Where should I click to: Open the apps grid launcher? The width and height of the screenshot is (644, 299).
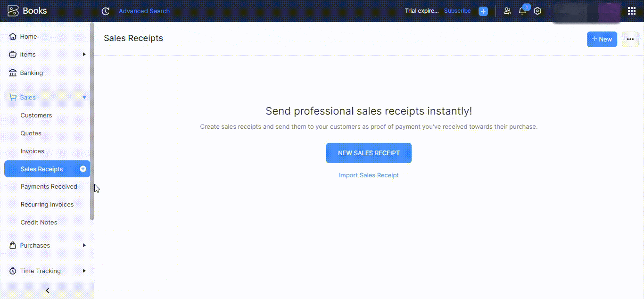[632, 11]
